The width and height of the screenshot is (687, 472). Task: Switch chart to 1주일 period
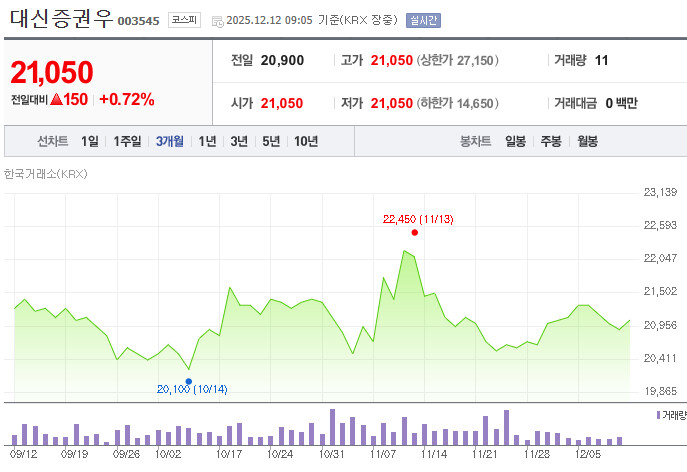coord(127,141)
